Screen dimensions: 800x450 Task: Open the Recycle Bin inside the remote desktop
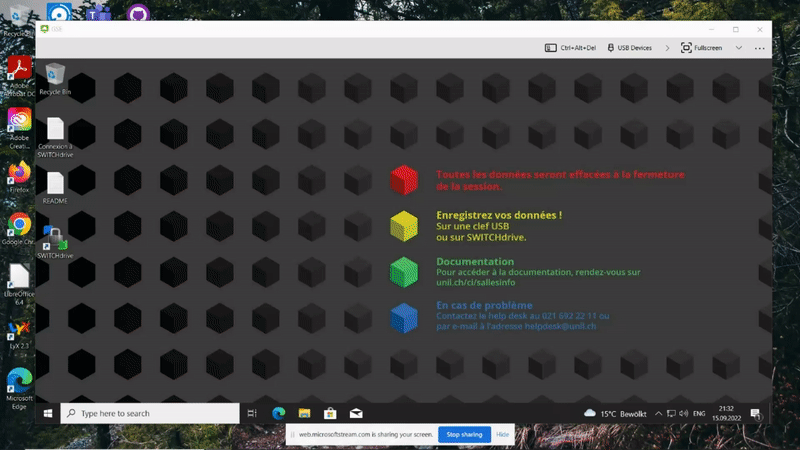pos(55,75)
